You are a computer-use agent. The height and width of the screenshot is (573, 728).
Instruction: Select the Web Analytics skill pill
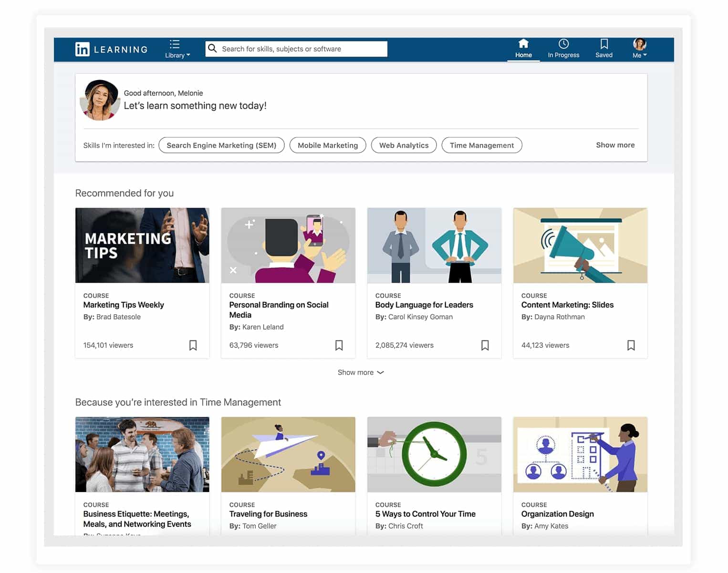pos(404,145)
